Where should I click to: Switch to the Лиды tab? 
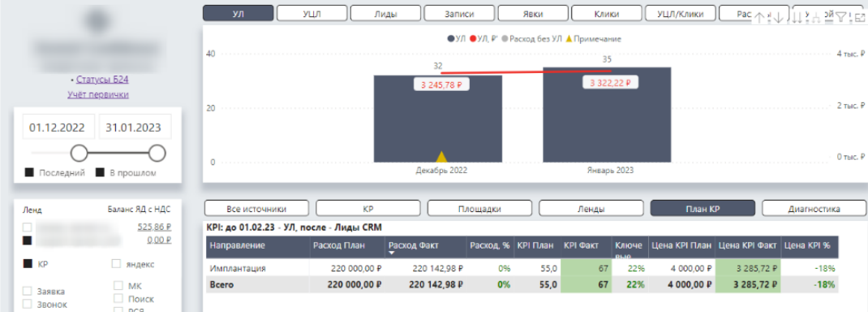[x=386, y=13]
